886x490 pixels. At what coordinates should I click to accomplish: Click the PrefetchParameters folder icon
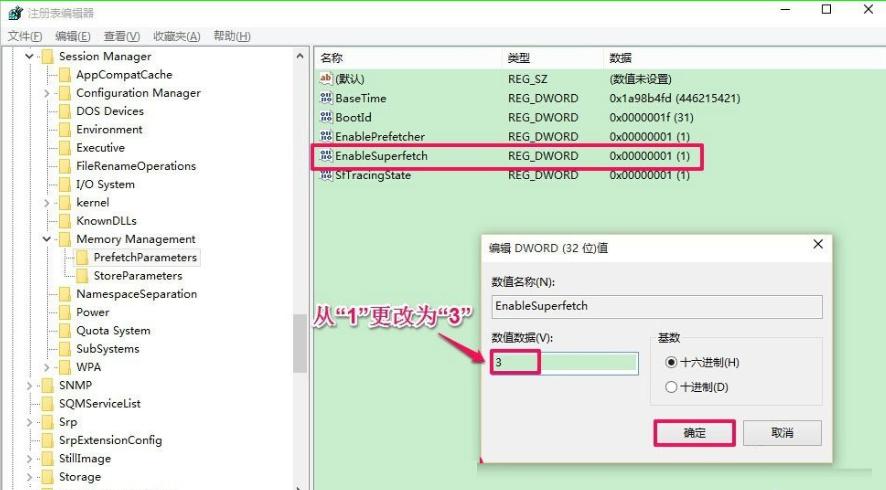pos(82,258)
